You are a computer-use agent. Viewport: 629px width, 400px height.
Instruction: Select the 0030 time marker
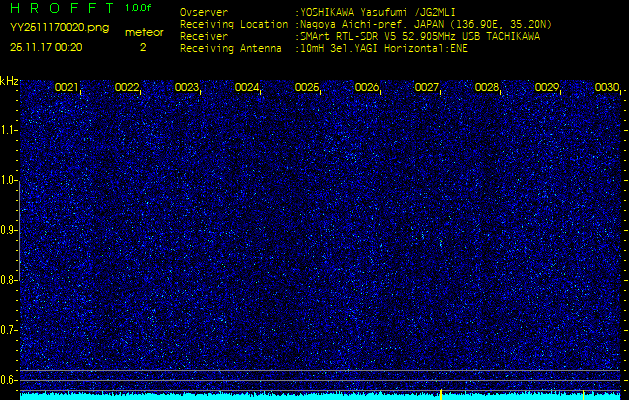coord(607,88)
